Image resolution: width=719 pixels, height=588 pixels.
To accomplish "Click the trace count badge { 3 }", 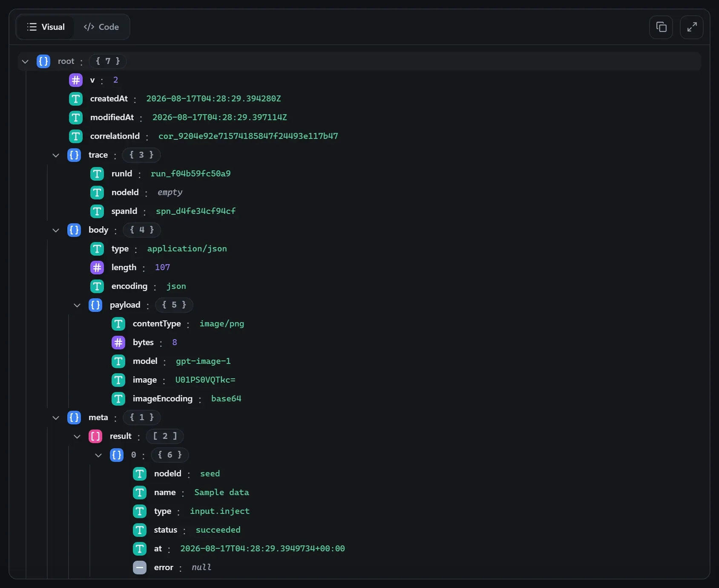I will click(x=141, y=155).
